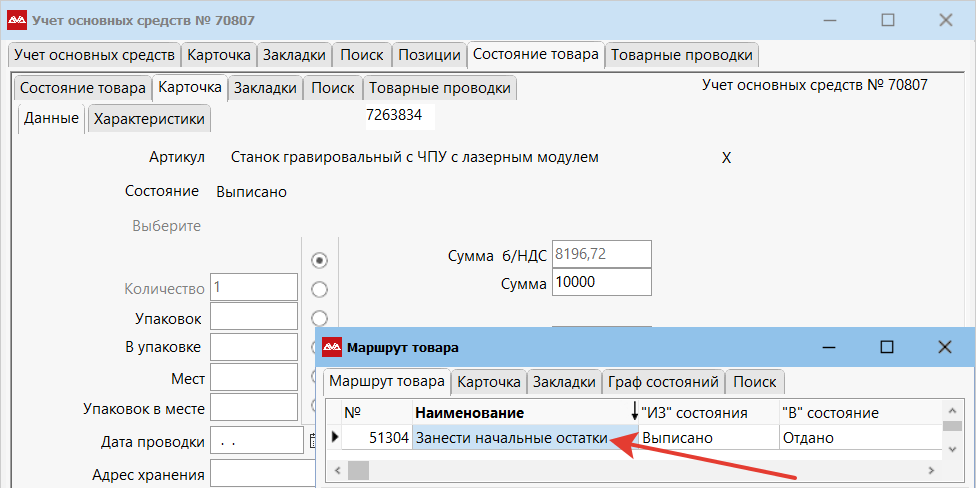
Task: Close the Маршрут товара window
Action: tap(944, 347)
